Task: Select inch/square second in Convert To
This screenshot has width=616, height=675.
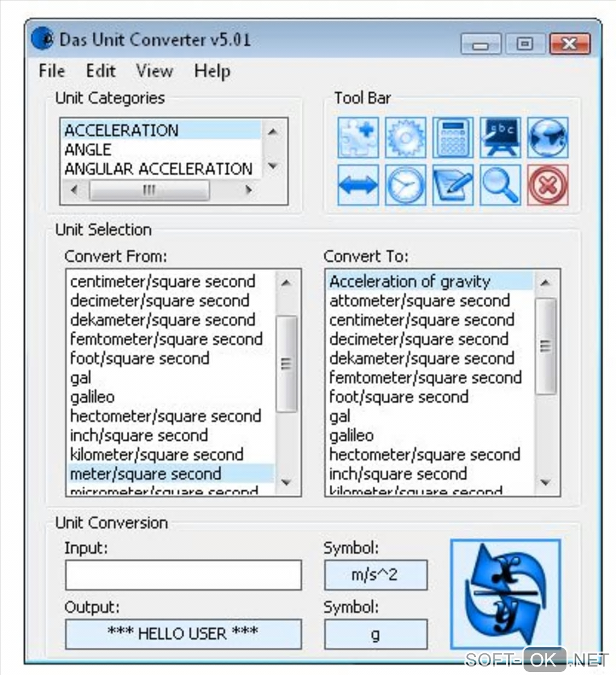Action: click(x=429, y=474)
